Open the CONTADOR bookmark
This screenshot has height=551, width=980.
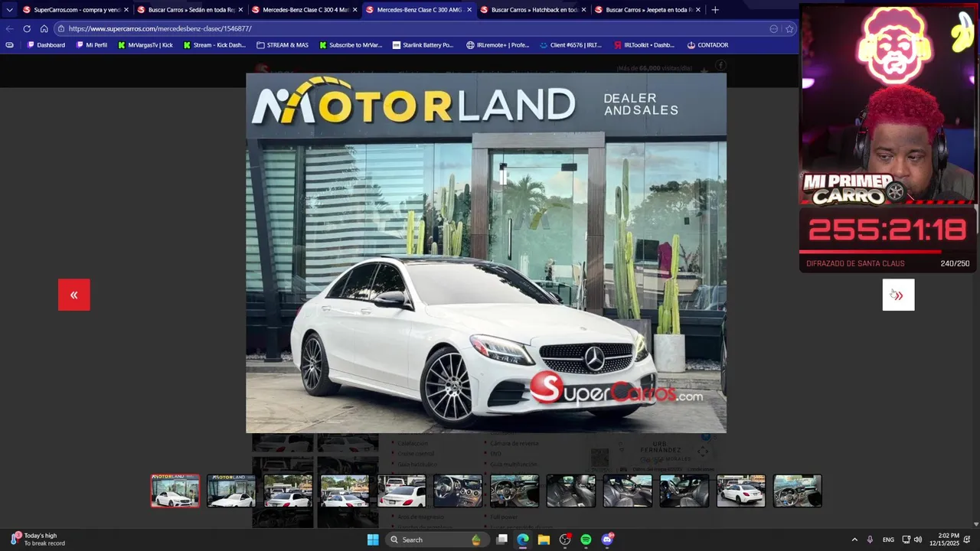[x=707, y=45]
